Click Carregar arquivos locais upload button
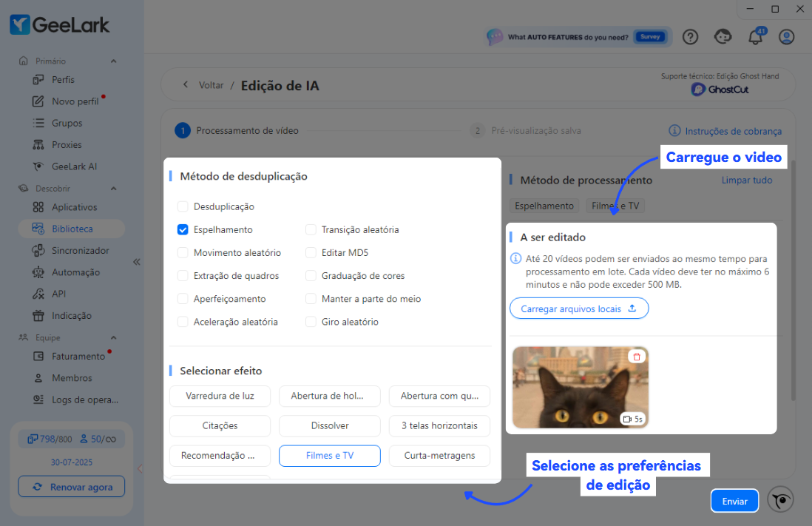The height and width of the screenshot is (526, 812). pyautogui.click(x=579, y=308)
